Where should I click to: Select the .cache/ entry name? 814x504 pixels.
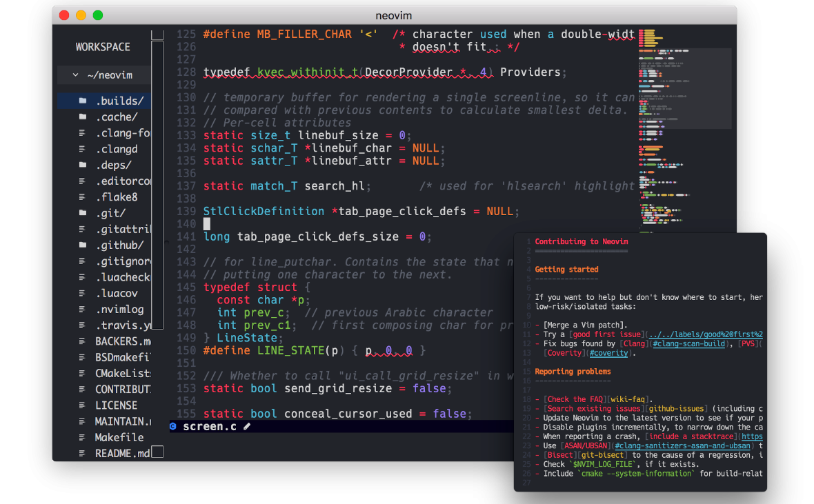pyautogui.click(x=117, y=117)
